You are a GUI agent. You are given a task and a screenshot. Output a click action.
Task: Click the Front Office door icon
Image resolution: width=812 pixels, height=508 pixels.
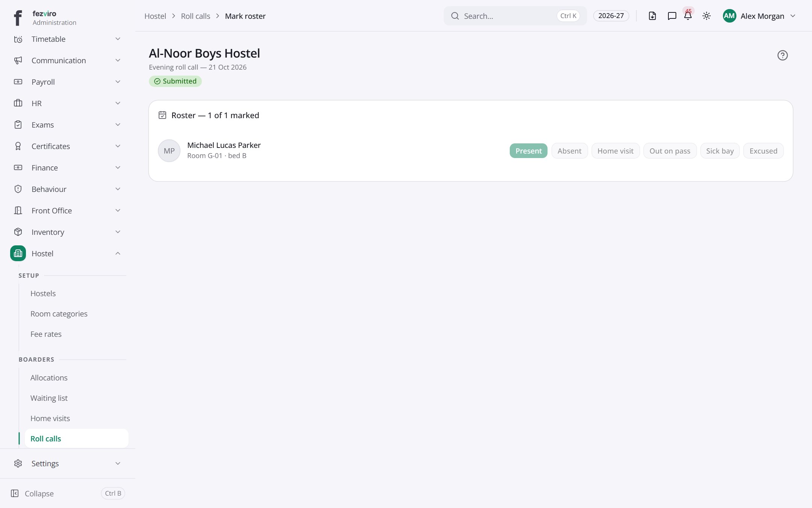pyautogui.click(x=18, y=210)
